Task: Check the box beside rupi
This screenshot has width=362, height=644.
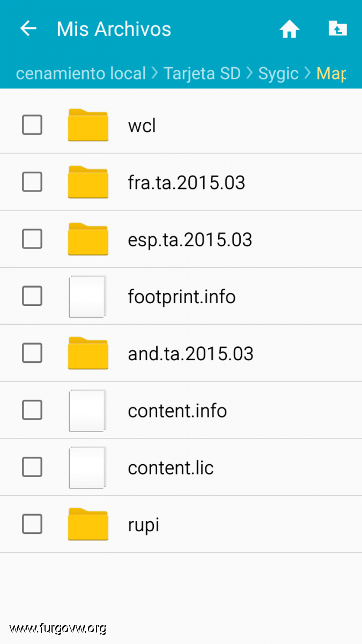Action: (32, 524)
